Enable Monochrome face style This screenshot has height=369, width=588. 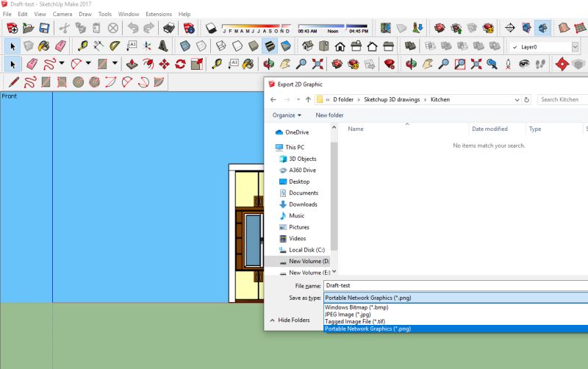(285, 46)
